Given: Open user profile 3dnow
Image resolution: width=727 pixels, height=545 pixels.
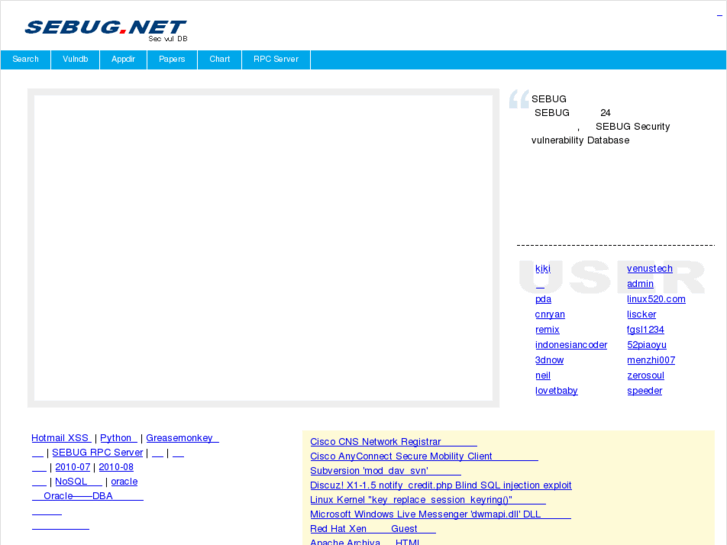Looking at the screenshot, I should 549,360.
